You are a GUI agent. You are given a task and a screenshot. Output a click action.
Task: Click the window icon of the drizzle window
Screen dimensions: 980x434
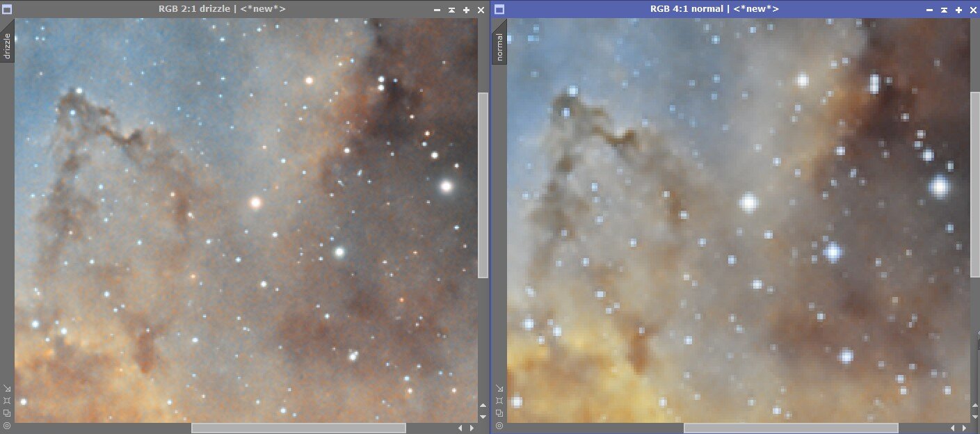(x=7, y=10)
